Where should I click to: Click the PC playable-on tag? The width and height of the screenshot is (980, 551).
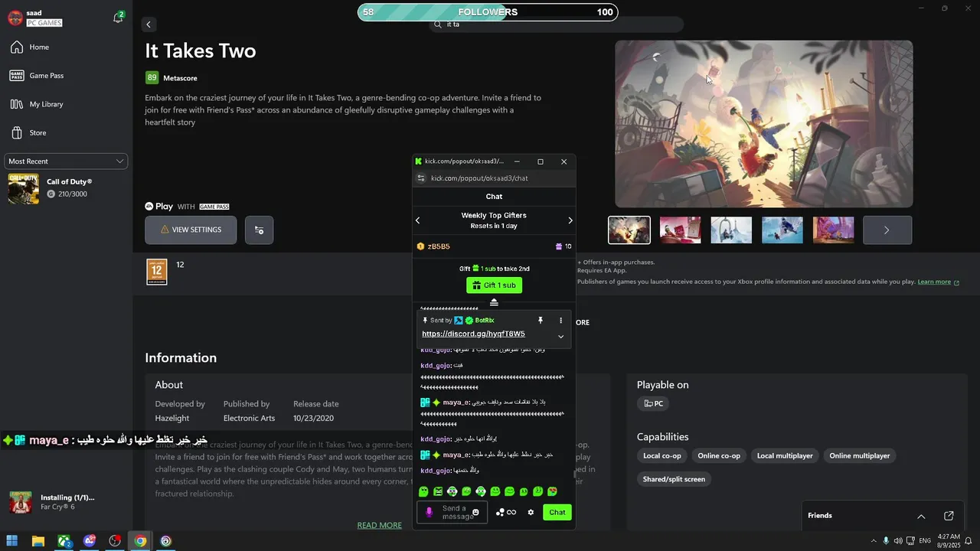pyautogui.click(x=653, y=403)
